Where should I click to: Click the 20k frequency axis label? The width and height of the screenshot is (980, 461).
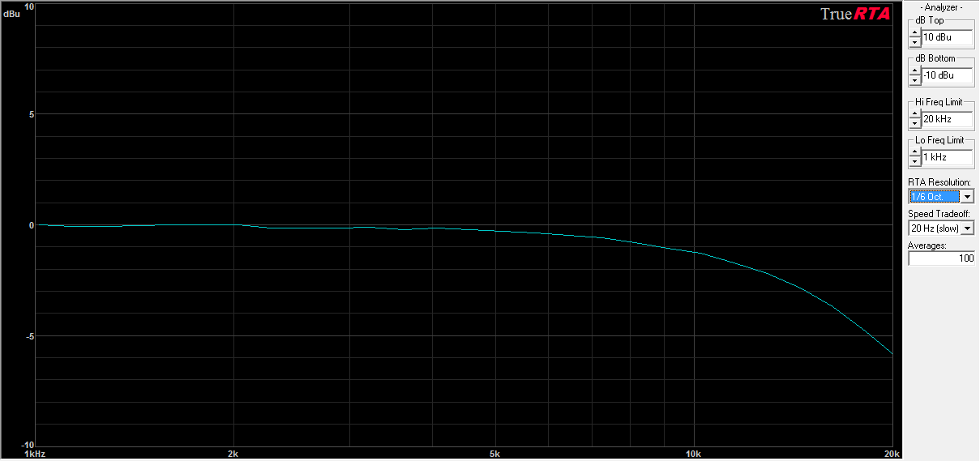click(892, 454)
